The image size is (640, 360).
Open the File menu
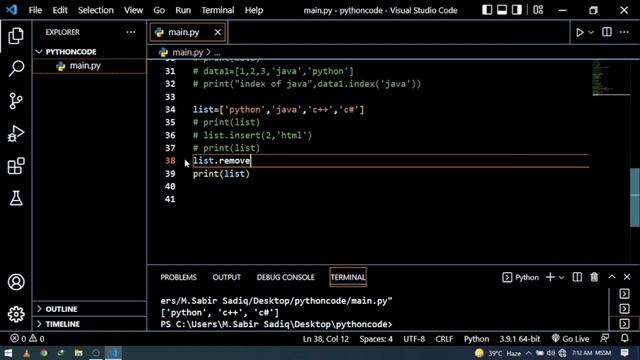[35, 10]
